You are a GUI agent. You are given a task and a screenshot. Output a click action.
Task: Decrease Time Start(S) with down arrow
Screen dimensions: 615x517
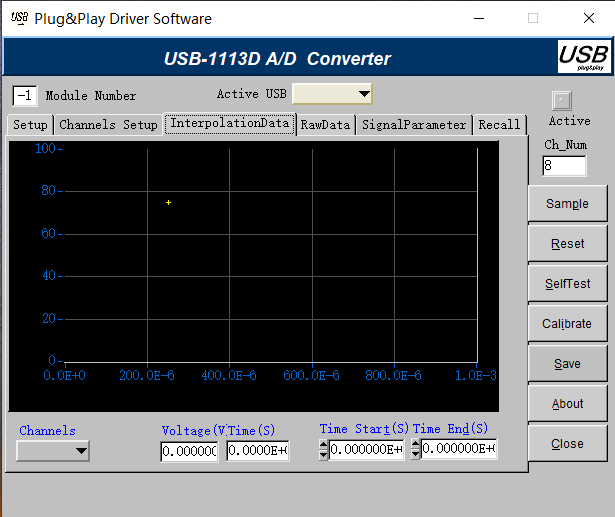tap(323, 454)
